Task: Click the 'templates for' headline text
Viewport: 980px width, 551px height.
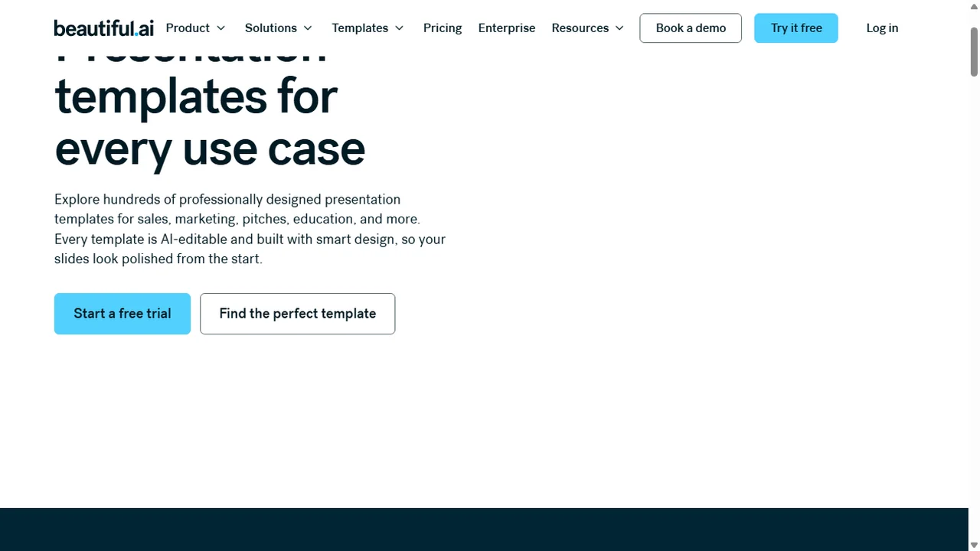Action: 196,97
